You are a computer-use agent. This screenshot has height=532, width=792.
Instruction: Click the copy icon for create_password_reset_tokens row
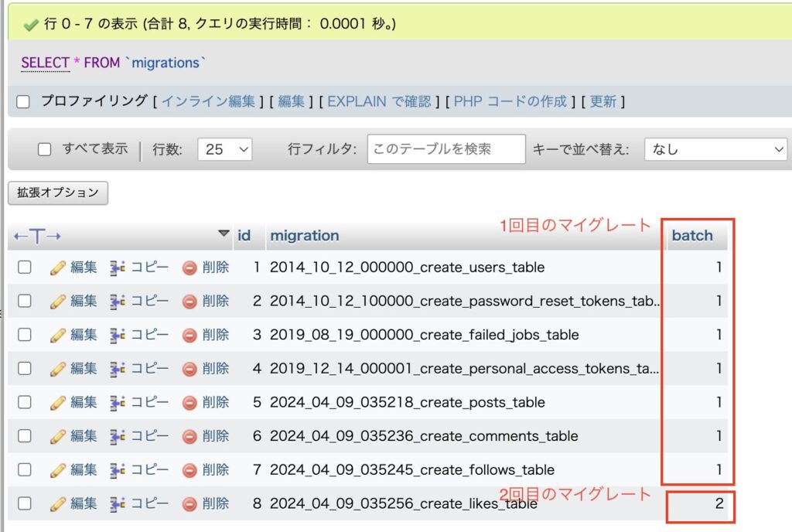[x=118, y=301]
